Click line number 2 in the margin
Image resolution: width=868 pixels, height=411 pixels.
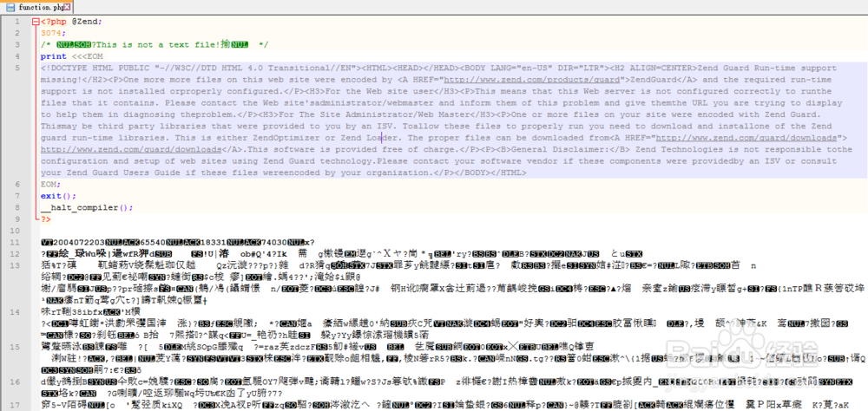tap(17, 33)
